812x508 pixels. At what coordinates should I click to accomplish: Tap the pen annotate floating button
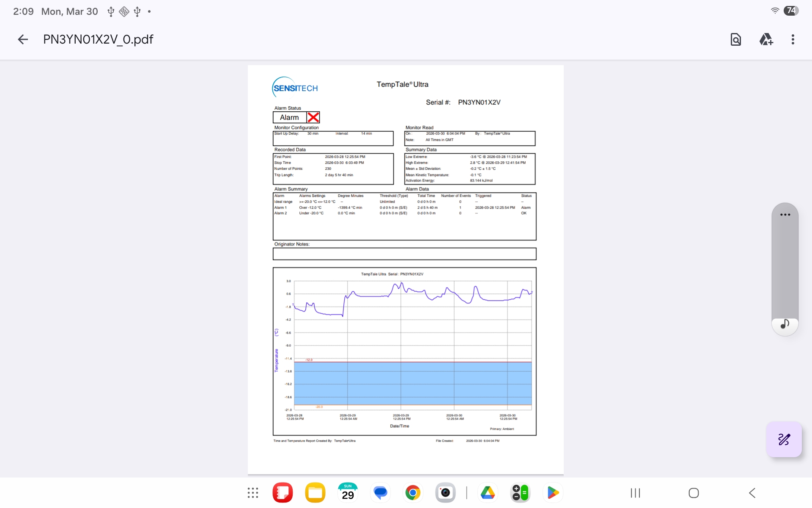(x=784, y=439)
